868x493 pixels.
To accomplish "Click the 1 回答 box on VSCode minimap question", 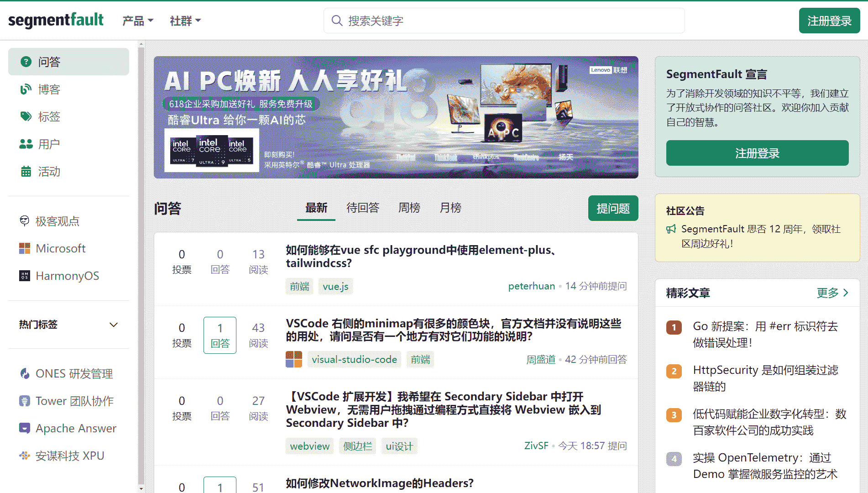I will pos(220,335).
